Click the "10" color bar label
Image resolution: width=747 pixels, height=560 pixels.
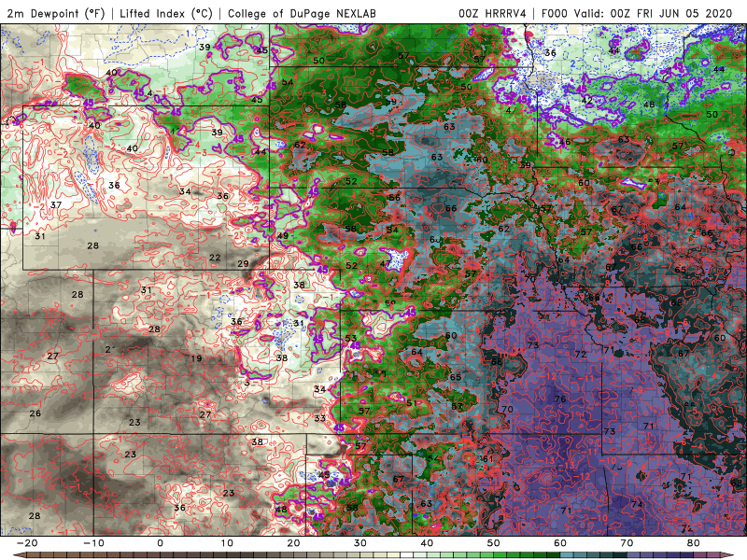pyautogui.click(x=227, y=543)
